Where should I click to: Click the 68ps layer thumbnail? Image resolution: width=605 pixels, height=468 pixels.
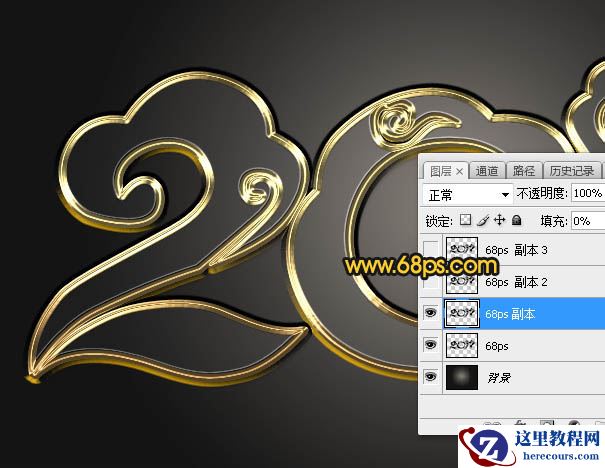tap(462, 345)
